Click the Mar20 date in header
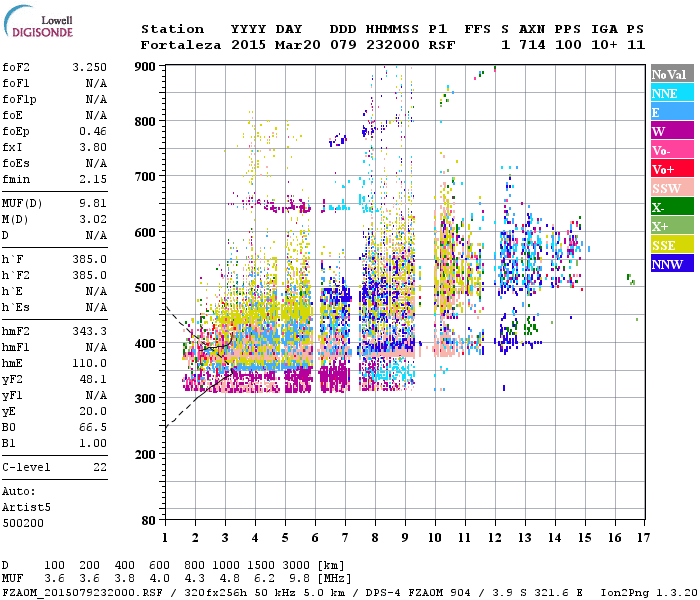The height and width of the screenshot is (600, 700). [297, 45]
